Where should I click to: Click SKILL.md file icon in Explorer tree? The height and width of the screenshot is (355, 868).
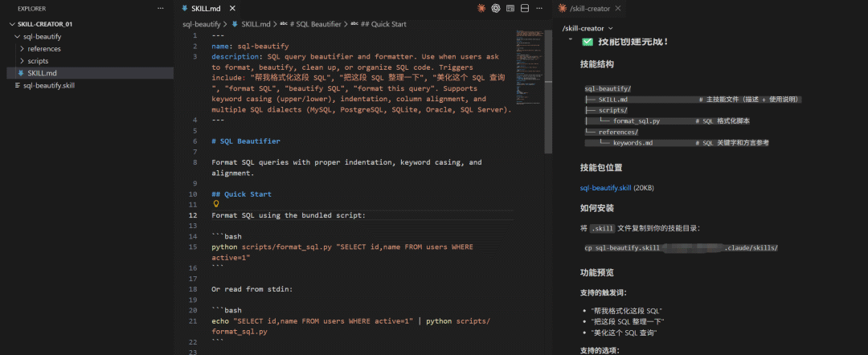(x=21, y=73)
